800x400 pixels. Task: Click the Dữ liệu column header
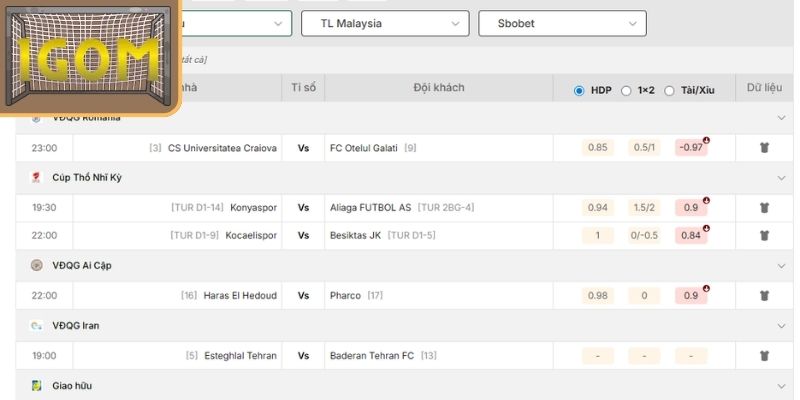(x=764, y=88)
